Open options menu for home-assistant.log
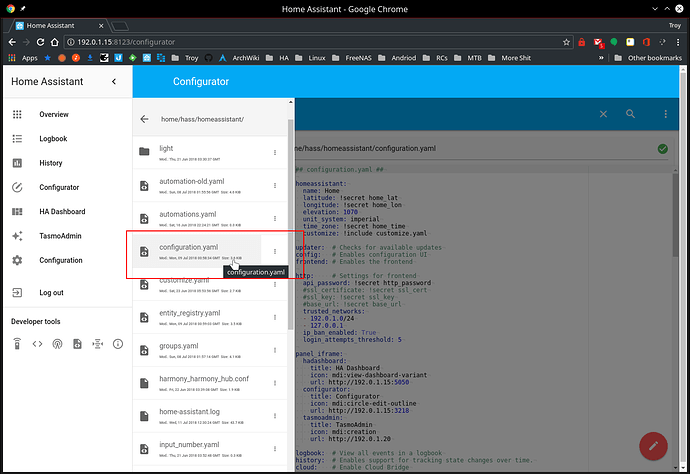Viewport: 690px width, 474px height. click(275, 416)
